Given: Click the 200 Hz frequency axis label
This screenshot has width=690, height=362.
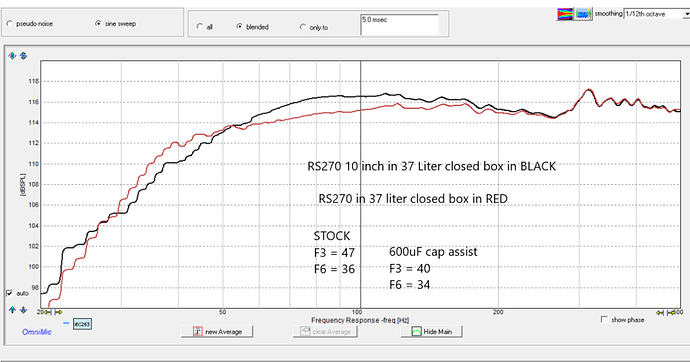Looking at the screenshot, I should pyautogui.click(x=498, y=312).
